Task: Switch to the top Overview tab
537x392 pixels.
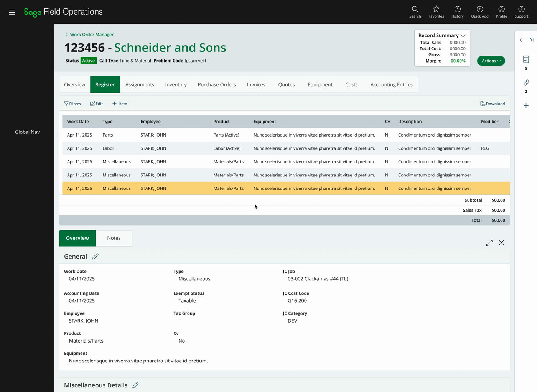Action: click(x=75, y=84)
